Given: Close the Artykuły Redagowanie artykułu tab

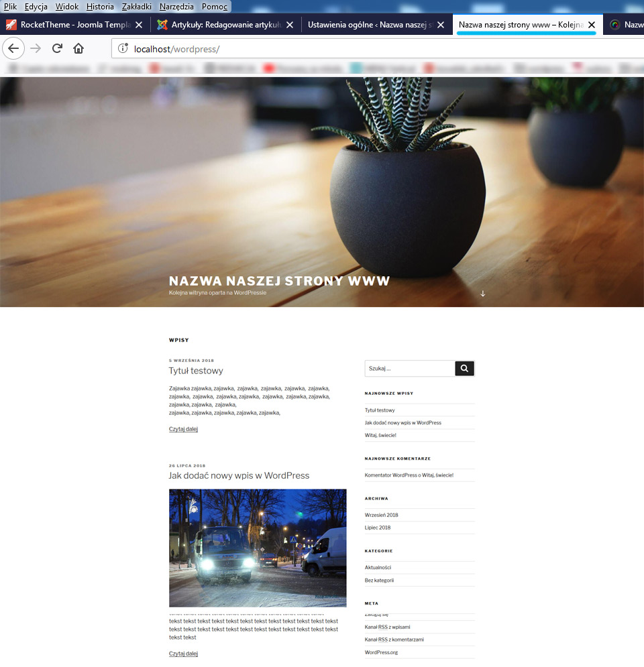Looking at the screenshot, I should pos(290,25).
